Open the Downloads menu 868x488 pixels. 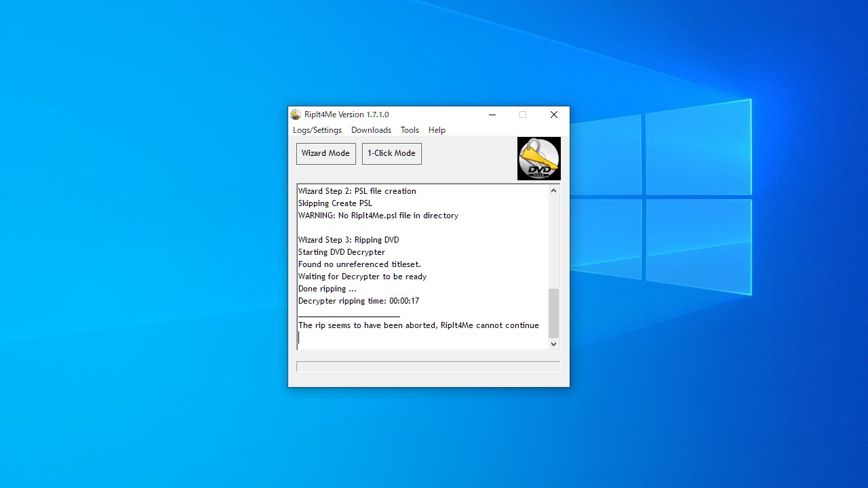[x=371, y=130]
